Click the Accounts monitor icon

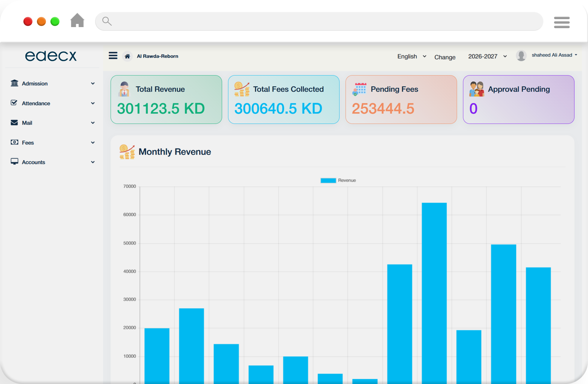tap(14, 162)
